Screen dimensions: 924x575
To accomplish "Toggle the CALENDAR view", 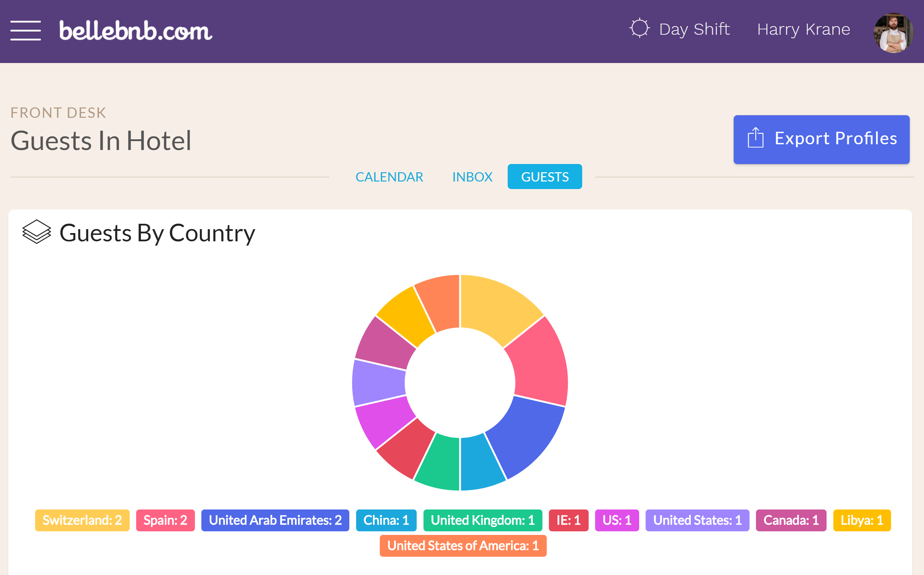I will tap(389, 176).
